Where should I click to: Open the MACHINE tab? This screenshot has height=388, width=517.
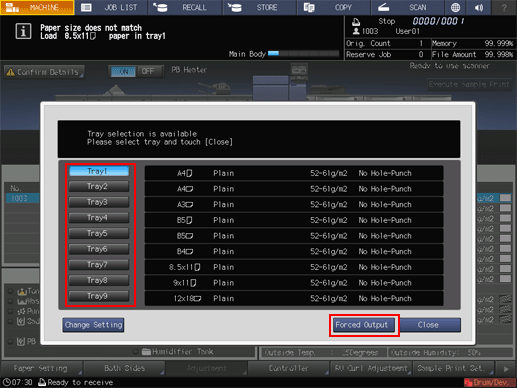(x=37, y=7)
